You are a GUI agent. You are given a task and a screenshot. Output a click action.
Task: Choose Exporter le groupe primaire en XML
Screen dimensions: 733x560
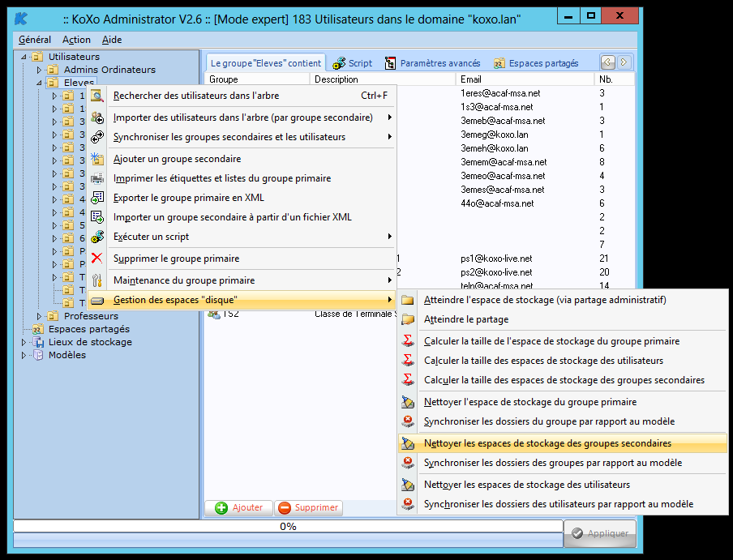(241, 198)
